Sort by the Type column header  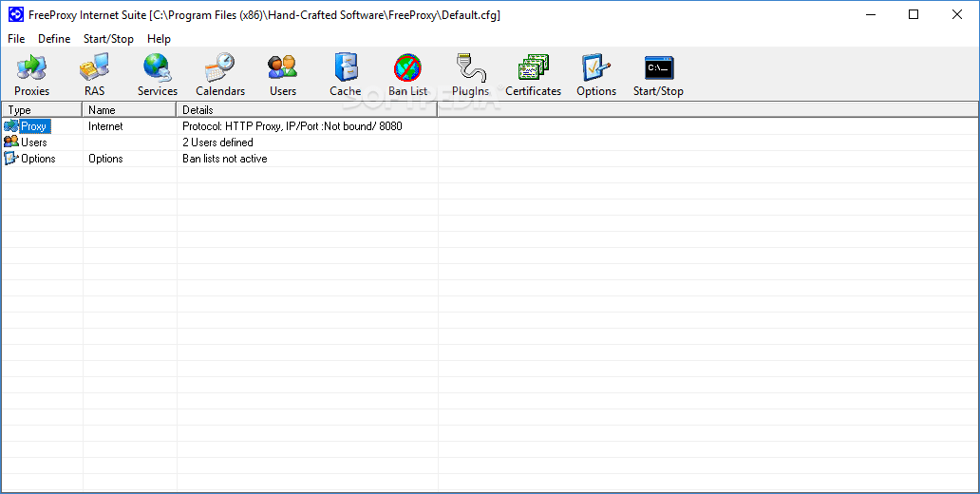(x=42, y=110)
